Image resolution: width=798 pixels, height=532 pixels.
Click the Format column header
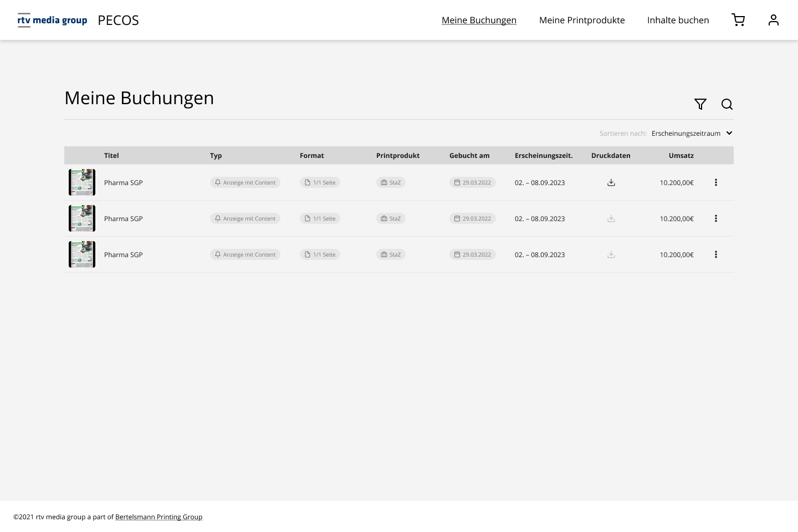312,156
